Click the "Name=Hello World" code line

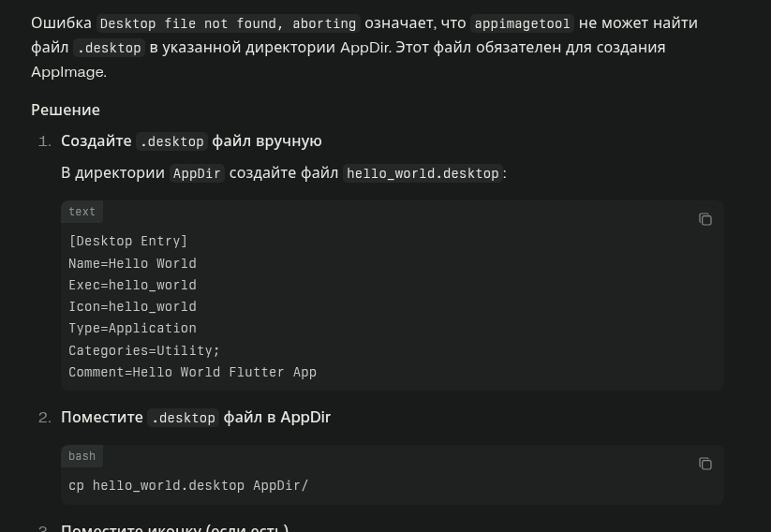click(132, 263)
